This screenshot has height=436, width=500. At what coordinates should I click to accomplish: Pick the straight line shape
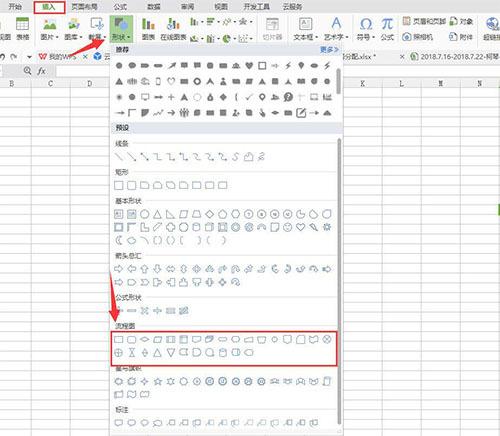point(119,156)
